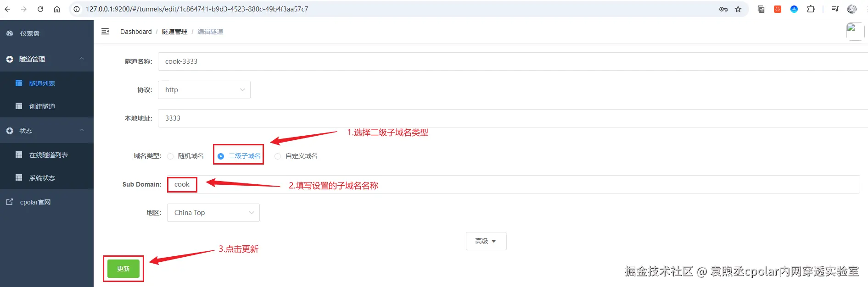Screen dimensions: 868x287
Task: Click the browser reload icon
Action: [x=40, y=9]
